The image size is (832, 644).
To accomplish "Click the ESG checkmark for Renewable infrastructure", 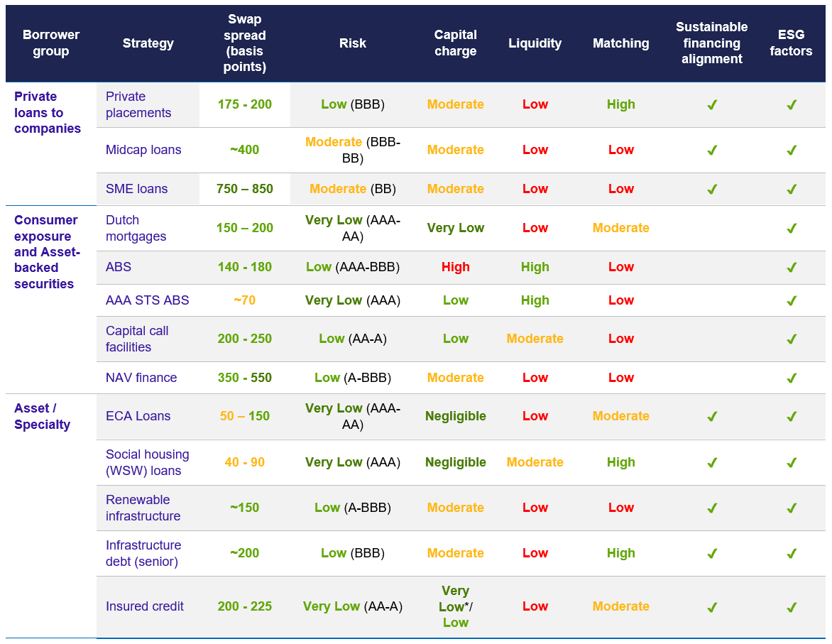I will (792, 508).
